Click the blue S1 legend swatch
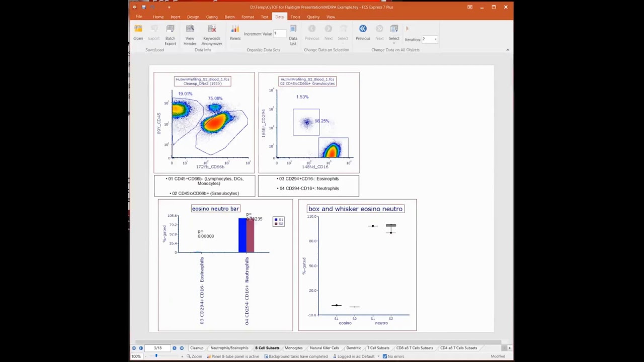Viewport: 644px width, 362px height. [x=276, y=220]
